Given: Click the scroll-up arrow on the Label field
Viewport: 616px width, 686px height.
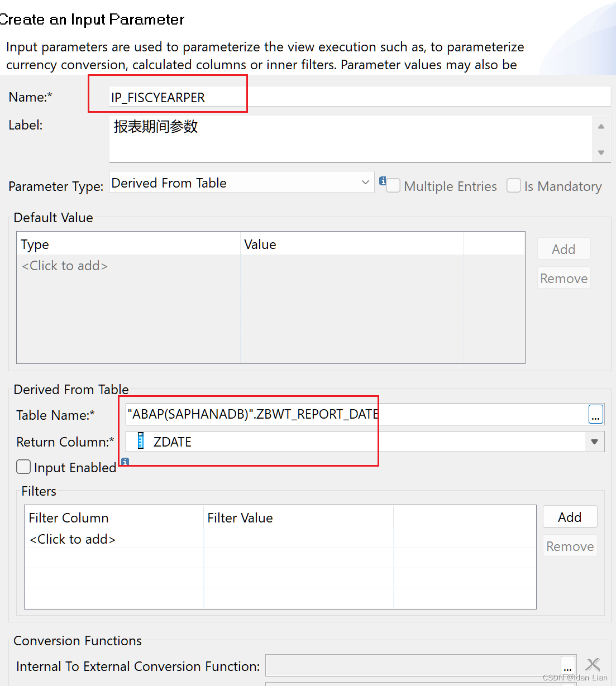Looking at the screenshot, I should [601, 126].
